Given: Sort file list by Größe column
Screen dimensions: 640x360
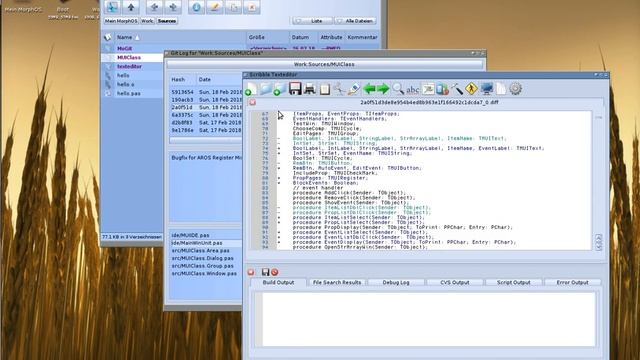Looking at the screenshot, I should (267, 37).
